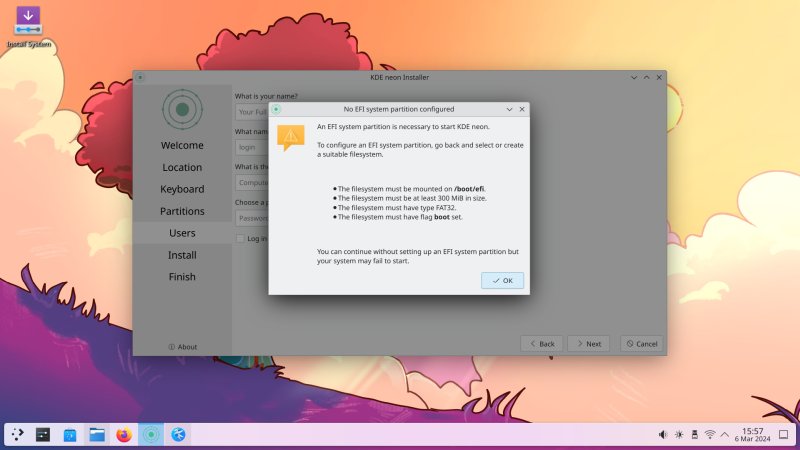The width and height of the screenshot is (800, 450).
Task: Expand the hidden system tray icons arrow
Action: tap(724, 435)
